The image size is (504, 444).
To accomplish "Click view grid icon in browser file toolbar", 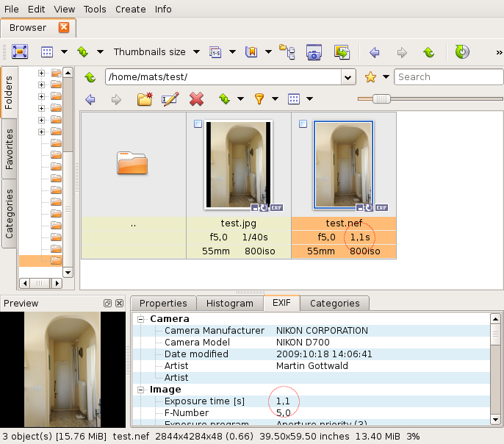I will 294,99.
